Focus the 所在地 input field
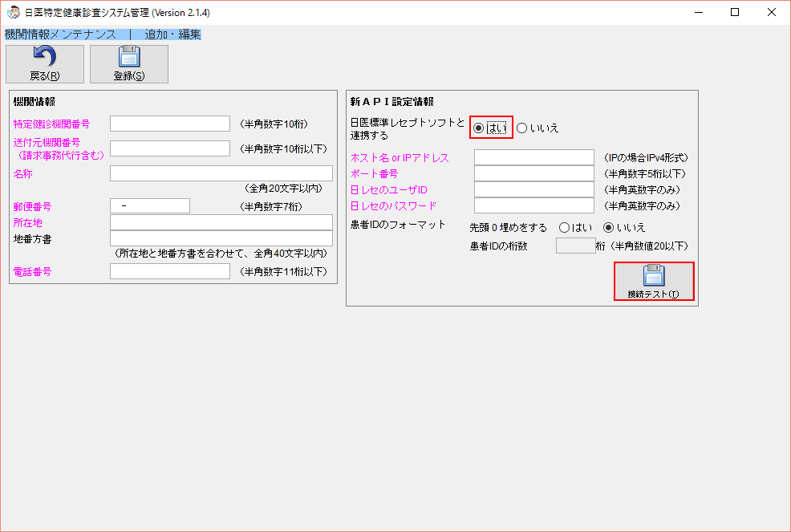The width and height of the screenshot is (791, 532). tap(221, 223)
